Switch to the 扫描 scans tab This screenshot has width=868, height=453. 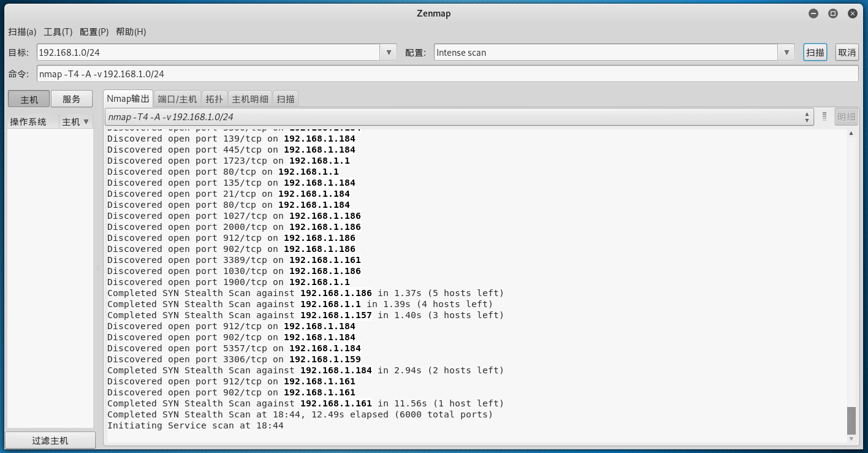tap(286, 99)
